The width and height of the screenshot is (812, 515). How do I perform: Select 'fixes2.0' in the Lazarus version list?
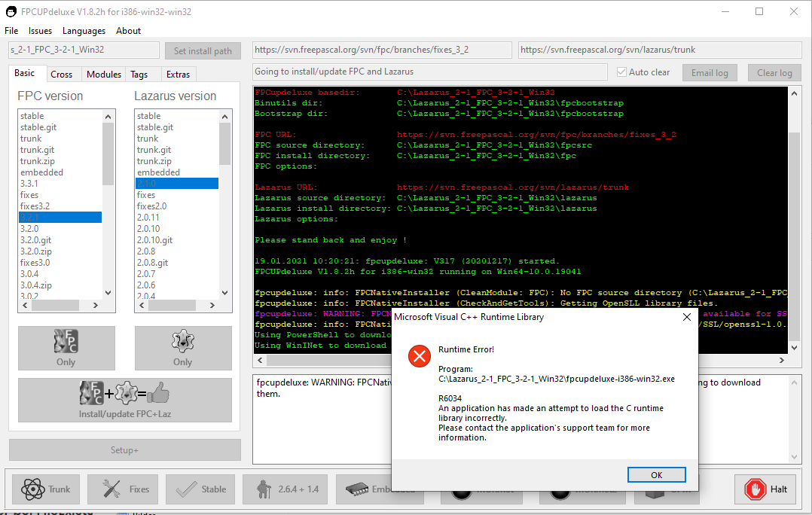(x=151, y=206)
